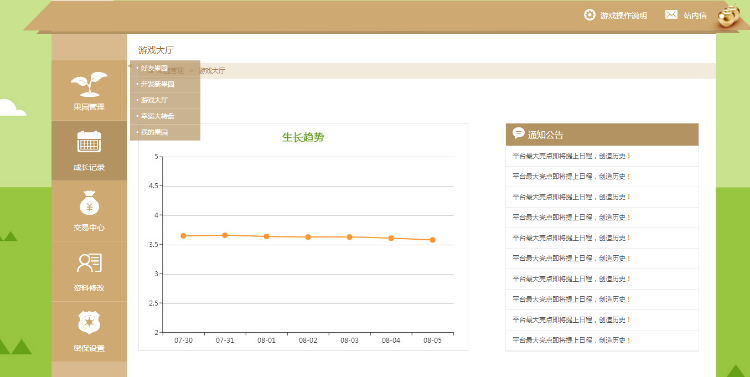
Task: Click the 通知公告 speech bubble icon
Action: pyautogui.click(x=518, y=133)
